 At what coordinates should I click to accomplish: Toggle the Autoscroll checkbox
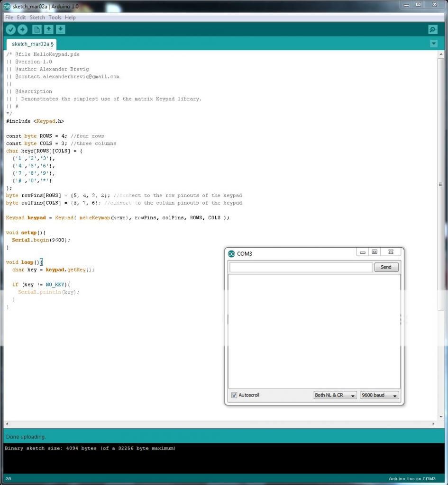point(234,395)
